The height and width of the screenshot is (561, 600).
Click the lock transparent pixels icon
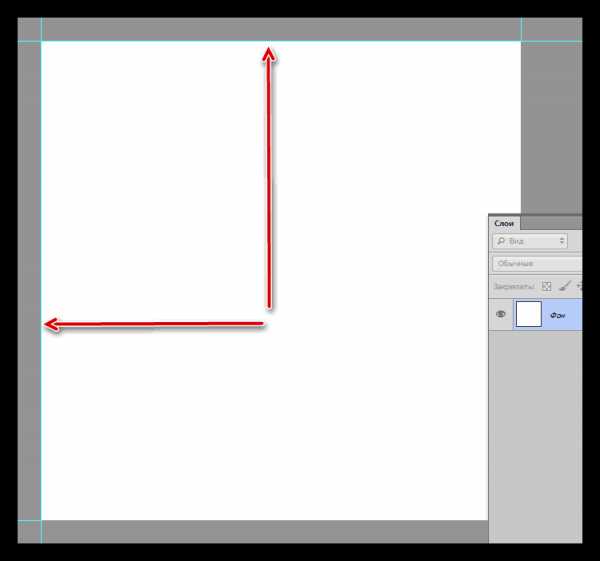coord(546,286)
